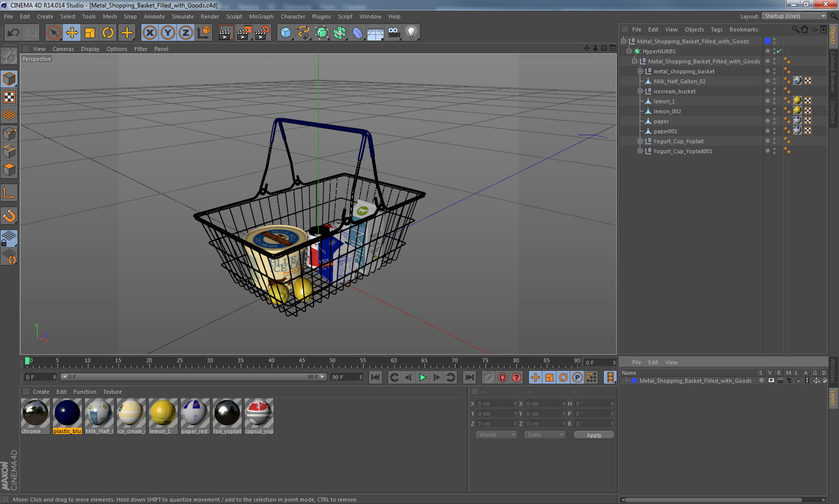Click the X position input field
Screen dimensions: 839x504
[496, 404]
